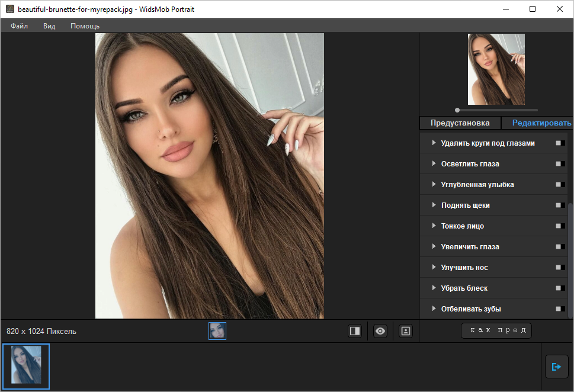Select the detected face thumbnail below photo
574x392 pixels.
coord(217,331)
